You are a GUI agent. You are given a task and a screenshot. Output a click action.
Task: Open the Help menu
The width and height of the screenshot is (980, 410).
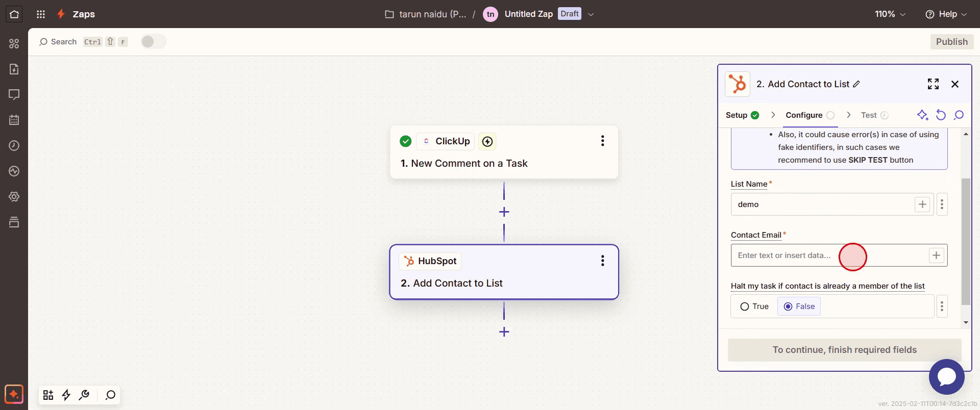point(946,14)
